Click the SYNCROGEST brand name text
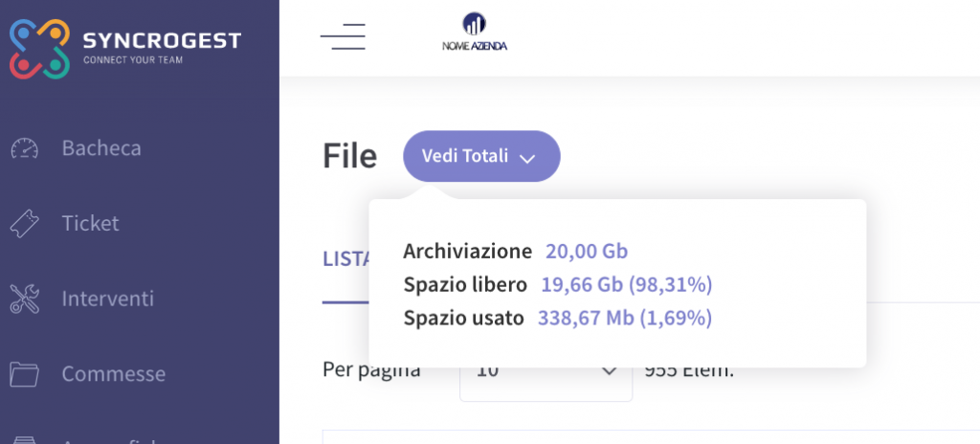Screen dimensions: 980x444 pyautogui.click(x=162, y=41)
